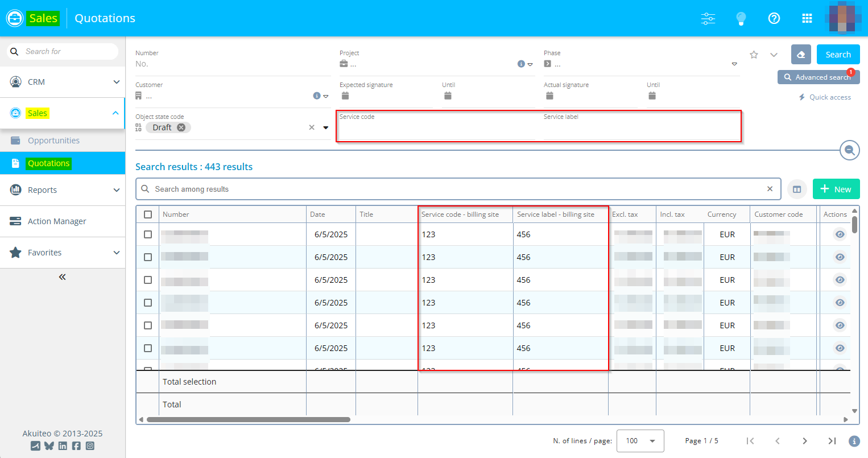Click the LinkedIn icon in footer

click(x=63, y=446)
